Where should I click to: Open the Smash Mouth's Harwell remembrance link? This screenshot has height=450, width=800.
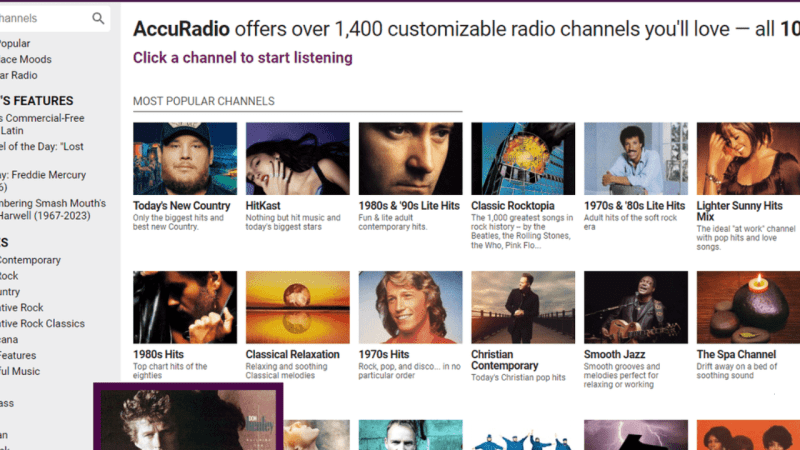(x=53, y=209)
